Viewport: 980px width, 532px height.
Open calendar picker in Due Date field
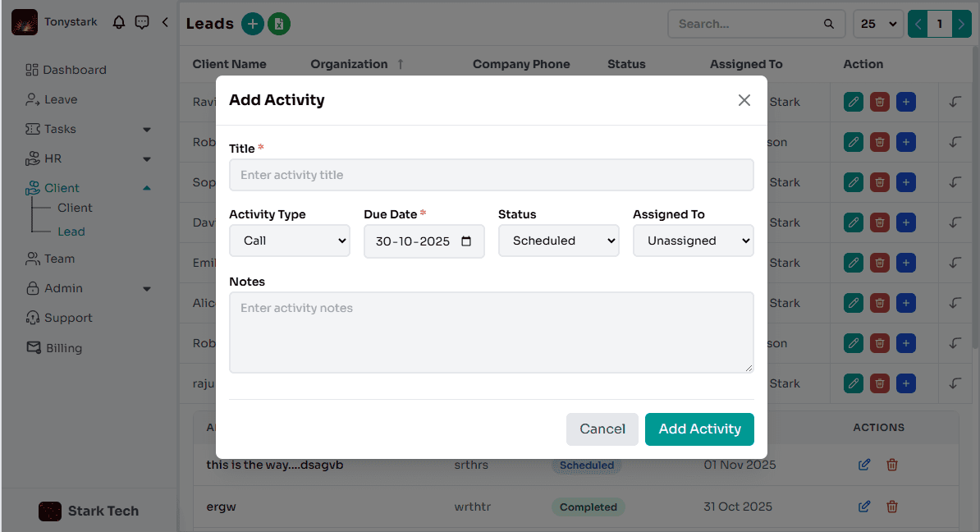point(466,241)
